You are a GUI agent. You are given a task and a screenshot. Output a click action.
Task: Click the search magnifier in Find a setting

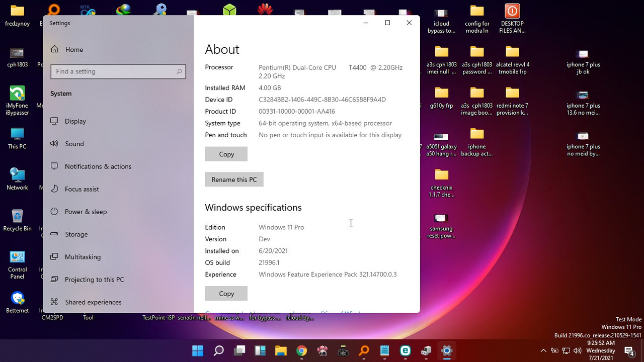coord(179,71)
